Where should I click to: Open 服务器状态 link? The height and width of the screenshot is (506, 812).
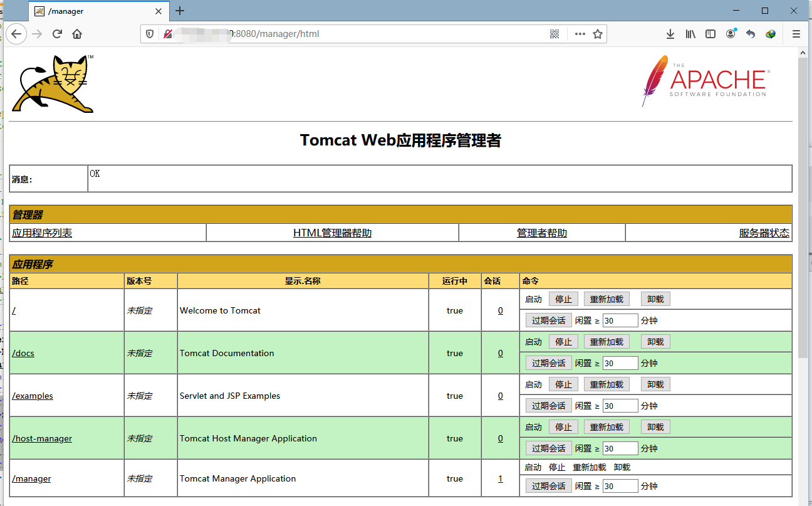764,233
